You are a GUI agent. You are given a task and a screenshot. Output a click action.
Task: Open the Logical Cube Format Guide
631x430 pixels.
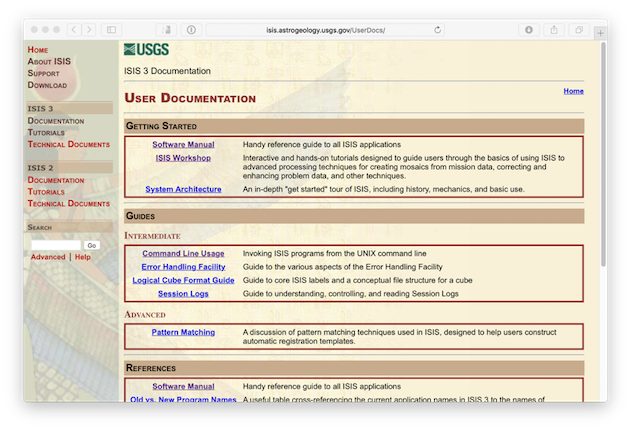[183, 280]
